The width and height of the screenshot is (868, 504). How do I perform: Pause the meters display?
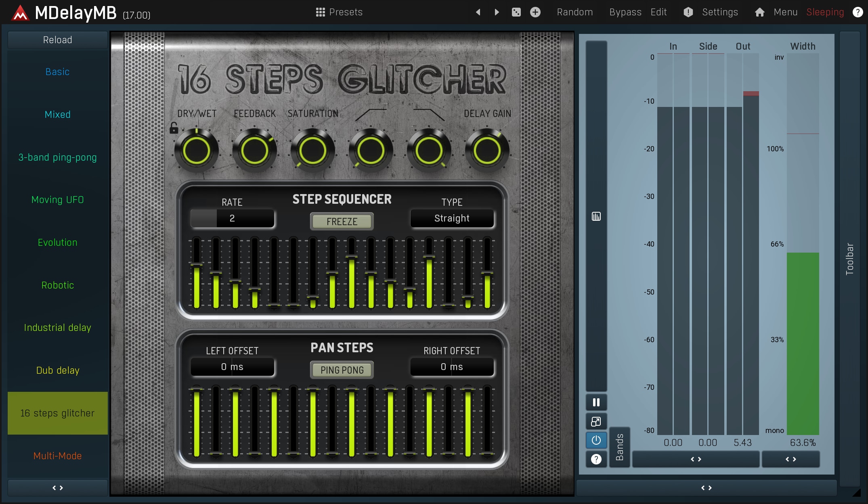(x=596, y=402)
